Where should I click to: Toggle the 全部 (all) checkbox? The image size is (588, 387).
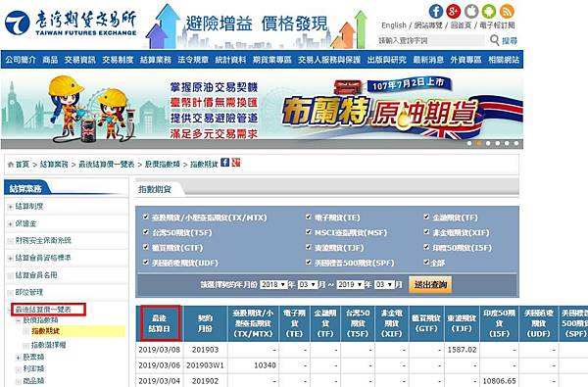coord(426,262)
